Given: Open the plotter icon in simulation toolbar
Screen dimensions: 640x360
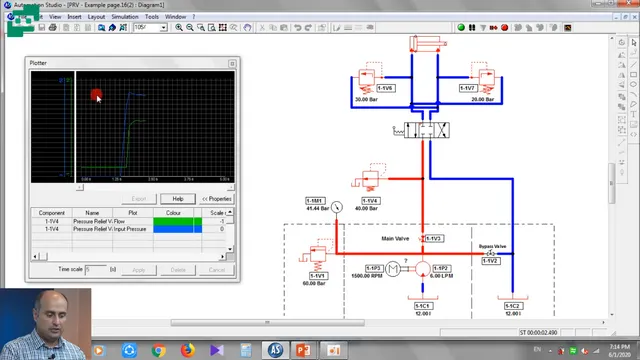Looking at the screenshot, I should 567,27.
